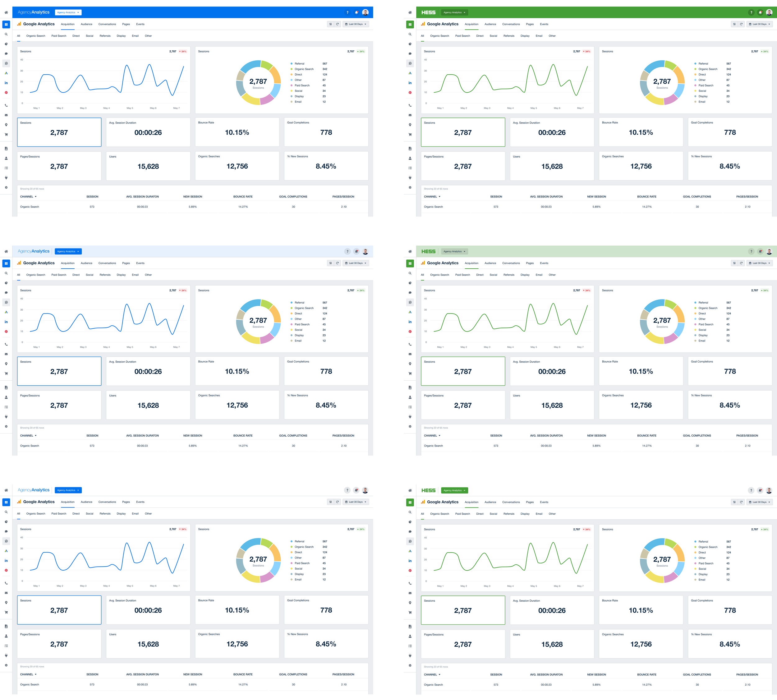Image resolution: width=777 pixels, height=700 pixels.
Task: Click help question mark in pale green HESS header
Action: (751, 252)
